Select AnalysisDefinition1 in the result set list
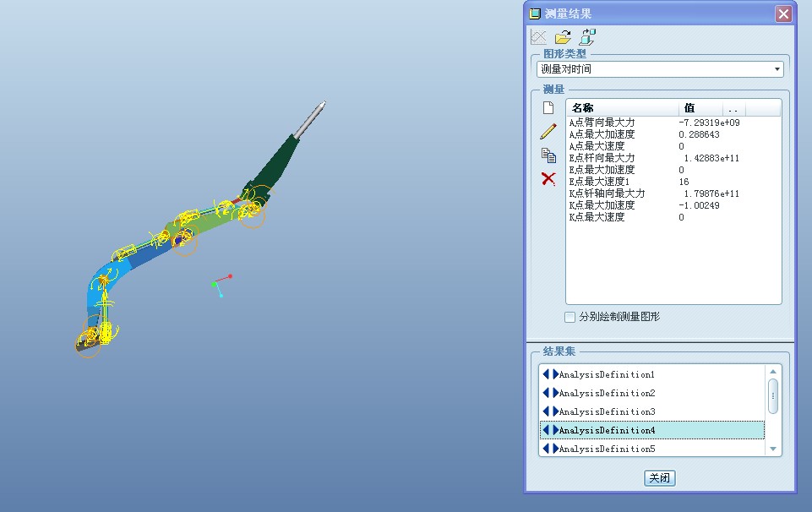 click(652, 374)
